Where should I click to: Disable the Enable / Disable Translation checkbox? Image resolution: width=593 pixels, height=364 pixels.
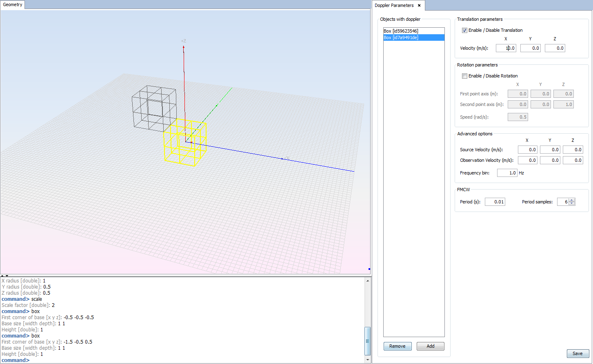coord(464,30)
